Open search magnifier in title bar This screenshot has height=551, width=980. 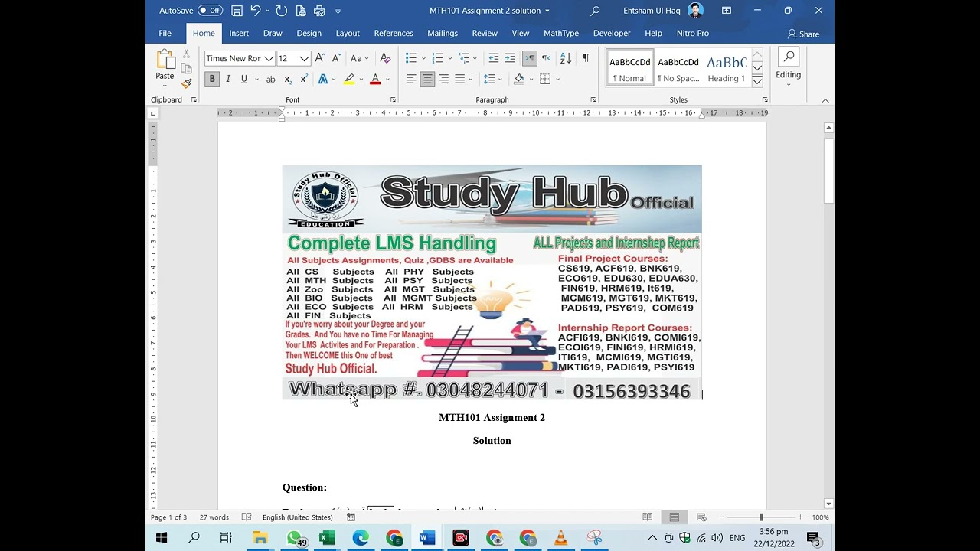coord(595,11)
